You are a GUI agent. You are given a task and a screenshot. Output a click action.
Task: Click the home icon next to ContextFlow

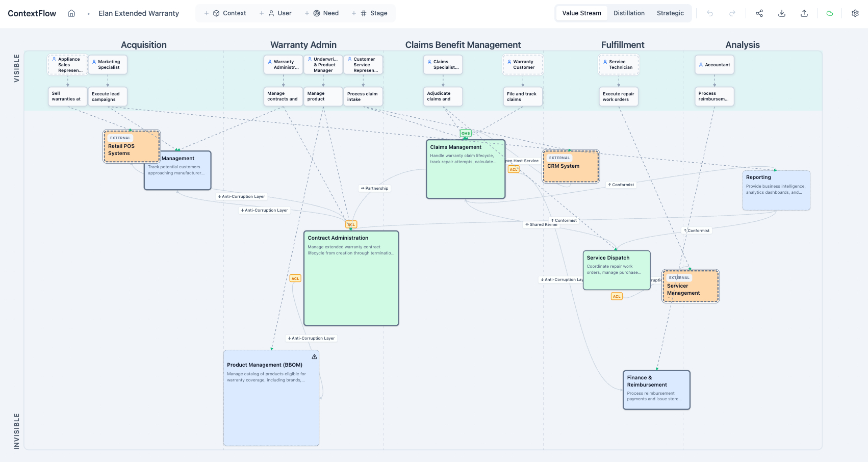[71, 13]
